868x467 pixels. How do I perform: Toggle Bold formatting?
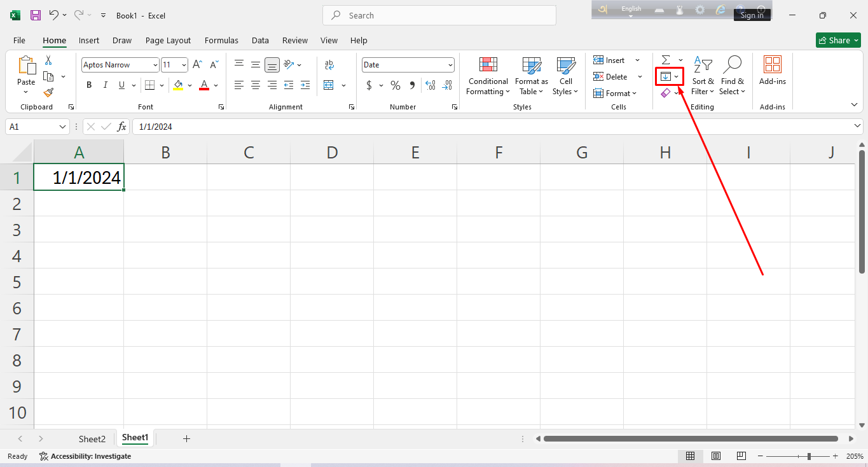pos(89,85)
